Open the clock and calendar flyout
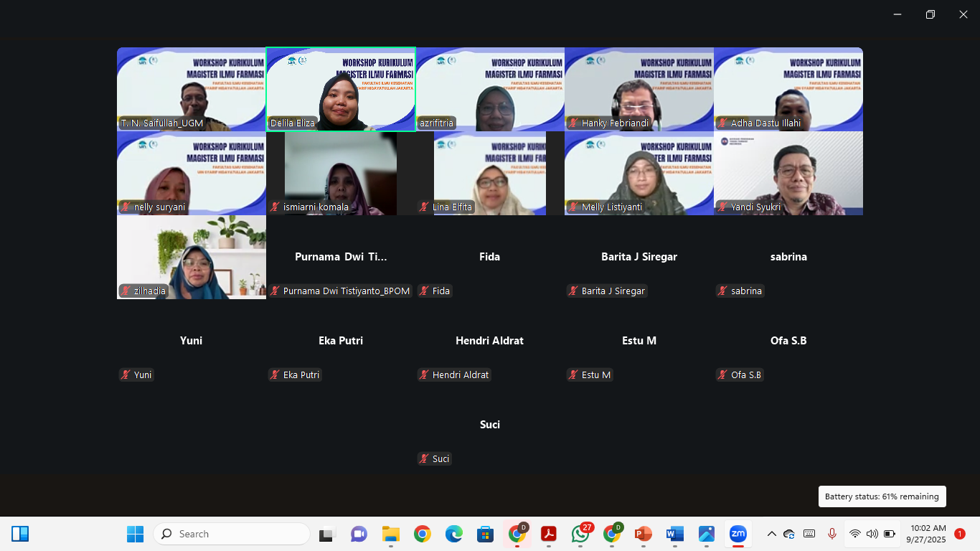The image size is (980, 551). 928,534
